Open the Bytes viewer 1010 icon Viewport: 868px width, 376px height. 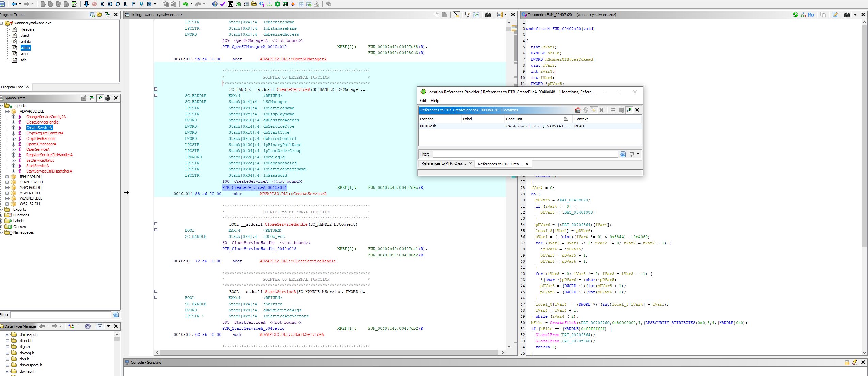(x=231, y=4)
